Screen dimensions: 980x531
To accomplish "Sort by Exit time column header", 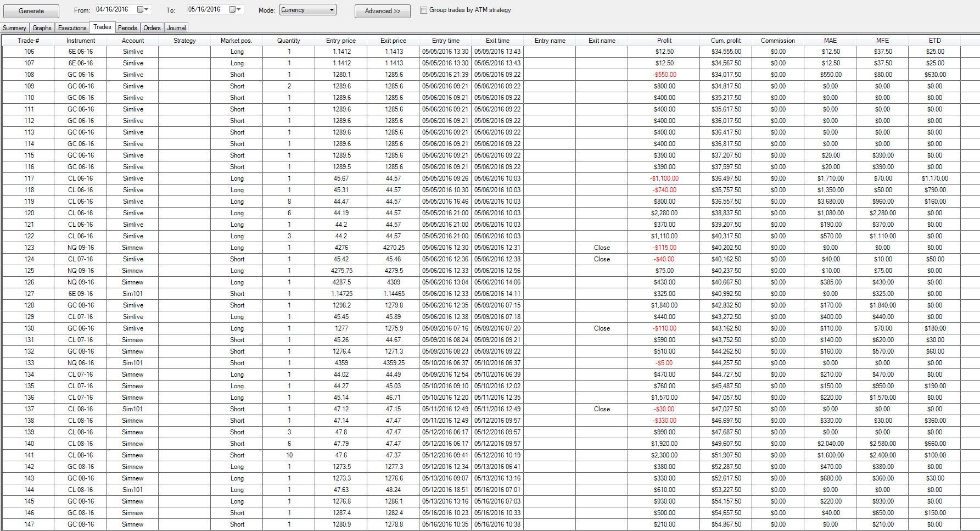I will (497, 41).
